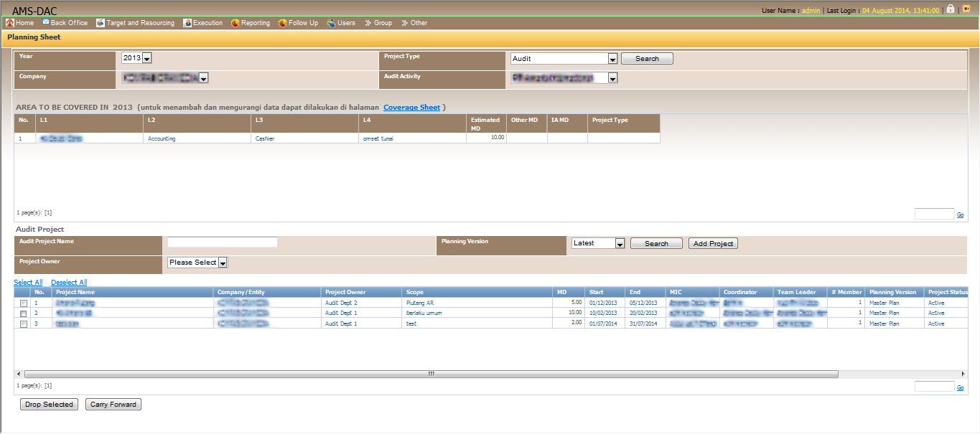
Task: Click the padlock icon in header
Action: point(951,9)
